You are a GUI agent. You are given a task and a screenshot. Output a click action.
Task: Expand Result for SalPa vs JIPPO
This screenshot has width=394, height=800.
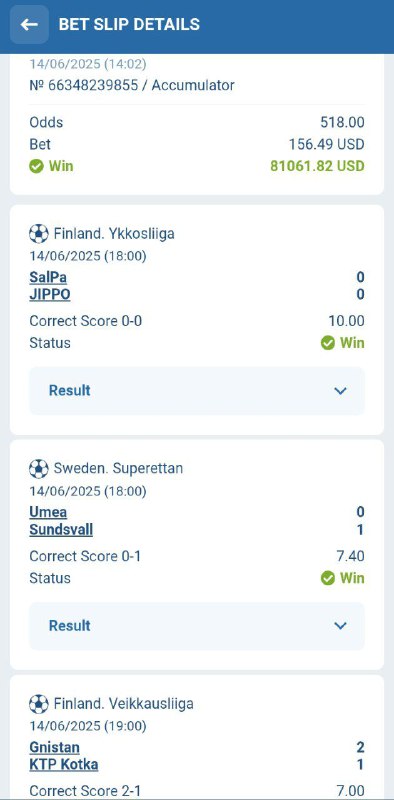[197, 391]
